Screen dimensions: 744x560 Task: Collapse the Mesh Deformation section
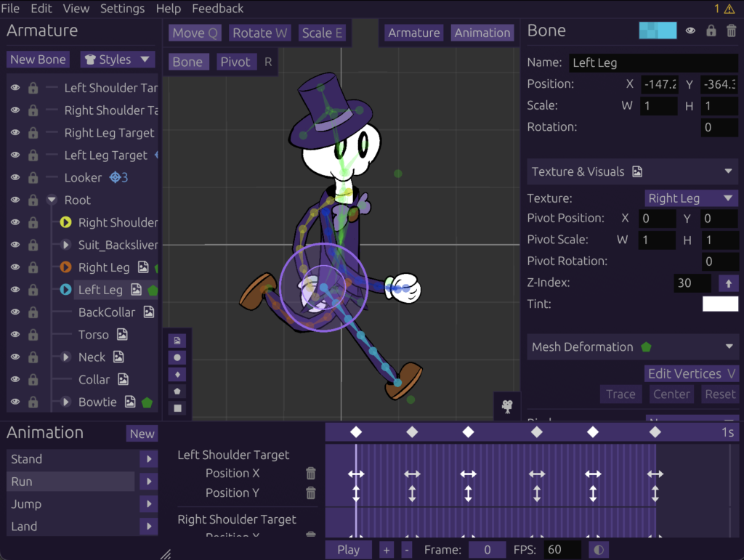pos(729,346)
